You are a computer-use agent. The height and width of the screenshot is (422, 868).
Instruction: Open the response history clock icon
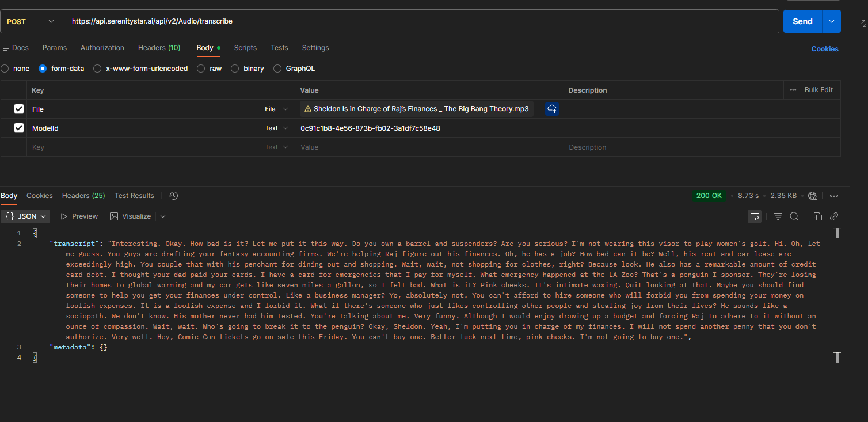coord(173,196)
